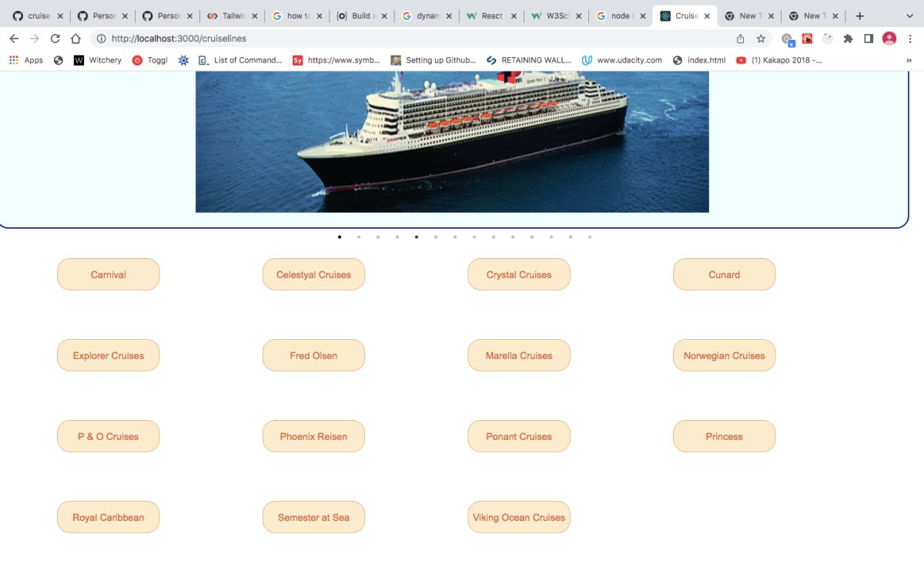Open the extensions puzzle icon
This screenshot has height=578, width=924.
tap(848, 39)
